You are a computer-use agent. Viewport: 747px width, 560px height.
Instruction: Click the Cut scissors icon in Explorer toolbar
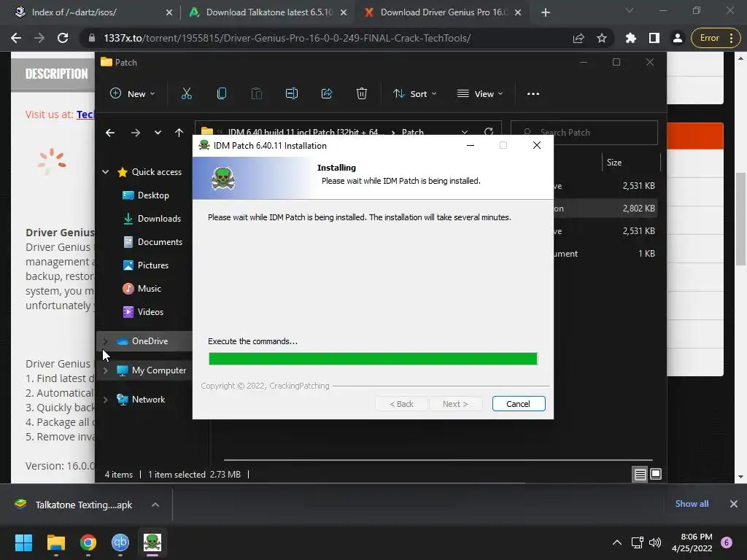point(186,94)
